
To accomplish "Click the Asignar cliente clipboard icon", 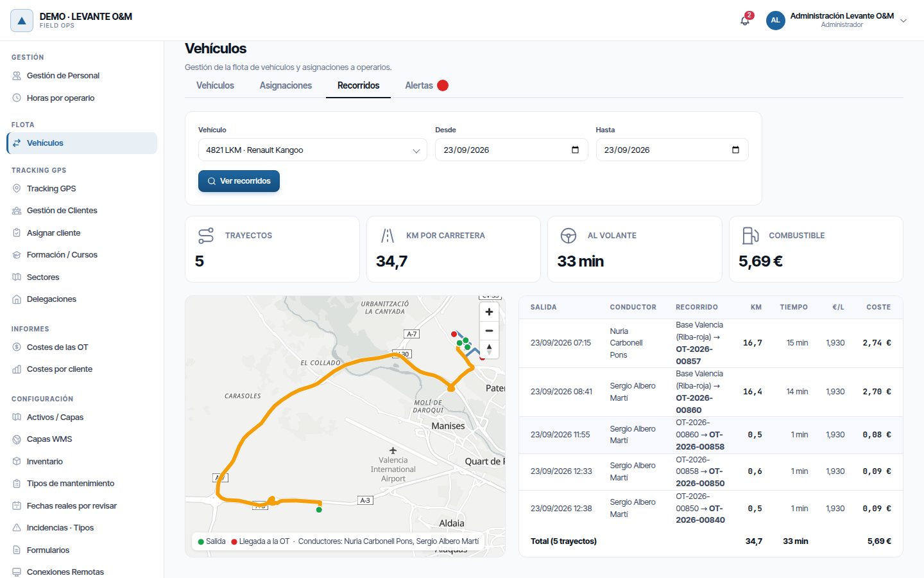I will pos(17,233).
